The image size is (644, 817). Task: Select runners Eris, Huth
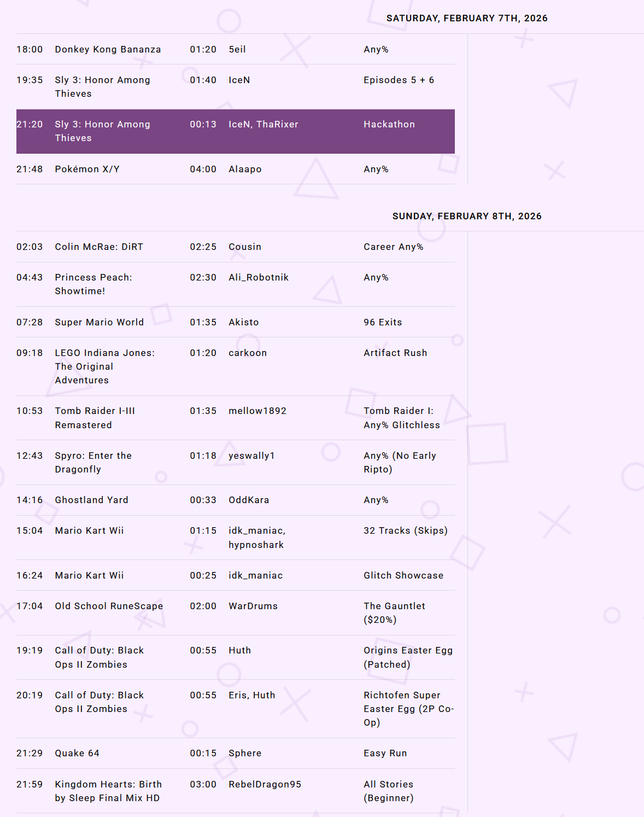[252, 695]
